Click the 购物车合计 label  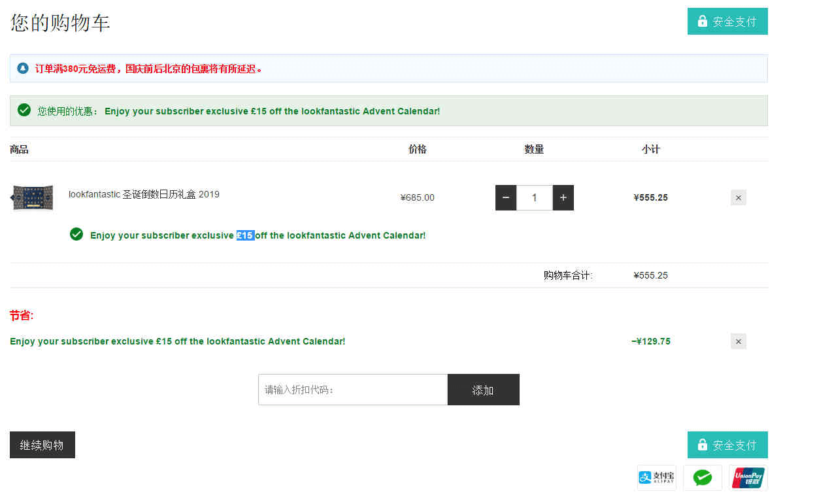point(568,275)
